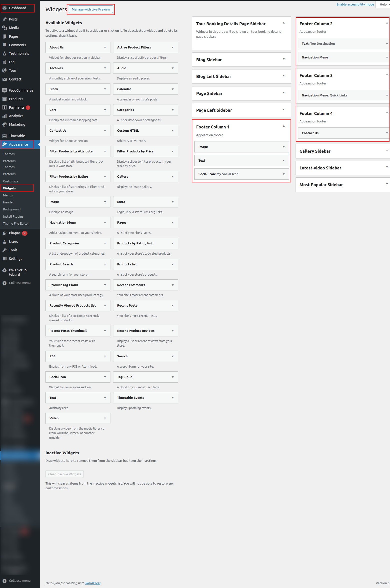This screenshot has width=390, height=588.
Task: Click the Analytics bar chart icon
Action: (4, 116)
